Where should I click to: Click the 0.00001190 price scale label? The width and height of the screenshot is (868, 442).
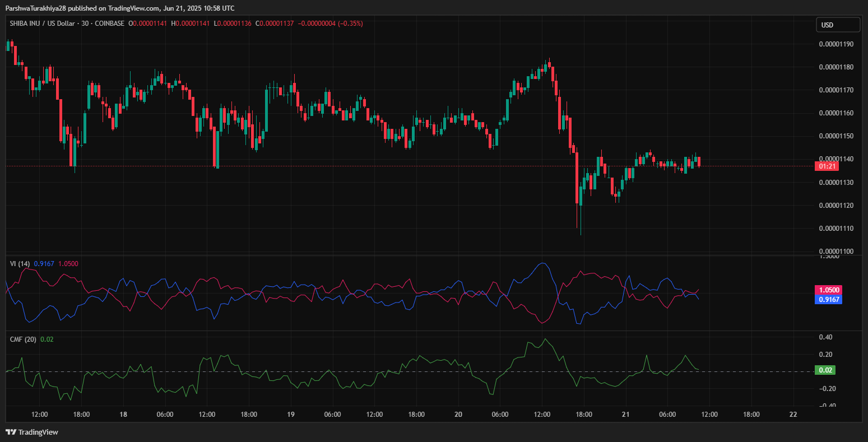click(835, 44)
